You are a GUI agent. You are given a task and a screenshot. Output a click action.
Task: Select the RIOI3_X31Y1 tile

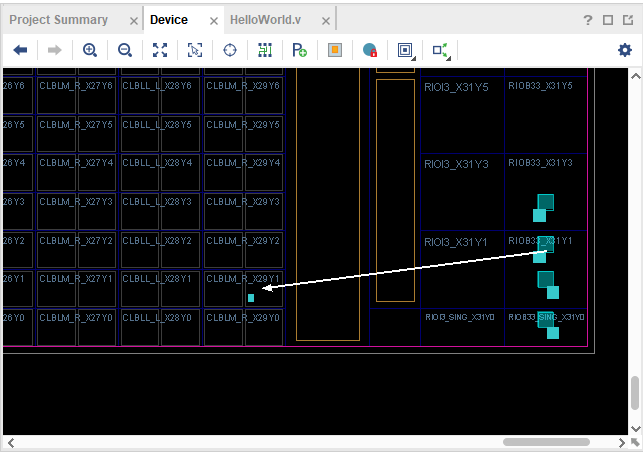pyautogui.click(x=462, y=269)
